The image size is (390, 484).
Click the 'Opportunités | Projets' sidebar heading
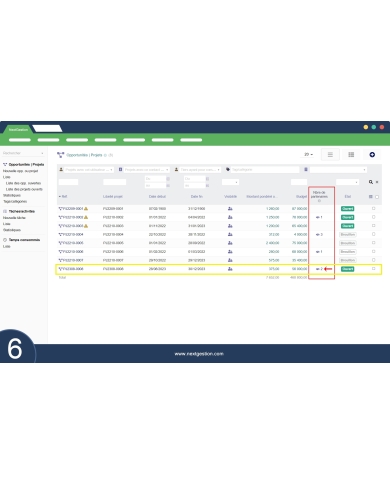(26, 165)
